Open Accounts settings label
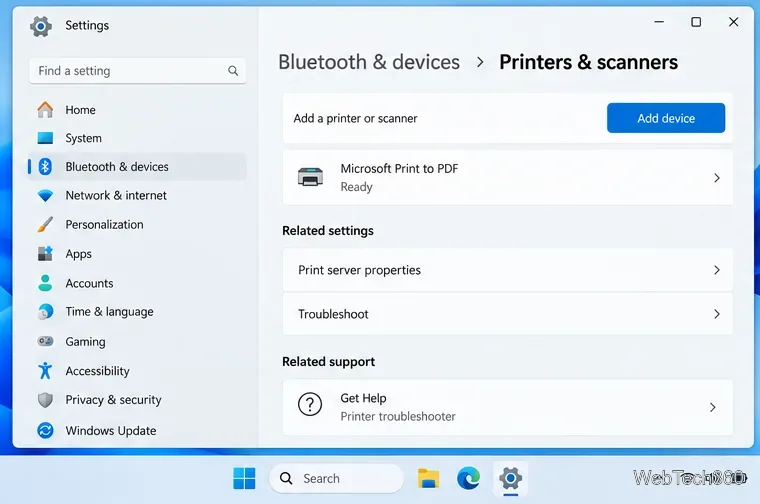Image resolution: width=760 pixels, height=504 pixels. pos(89,283)
